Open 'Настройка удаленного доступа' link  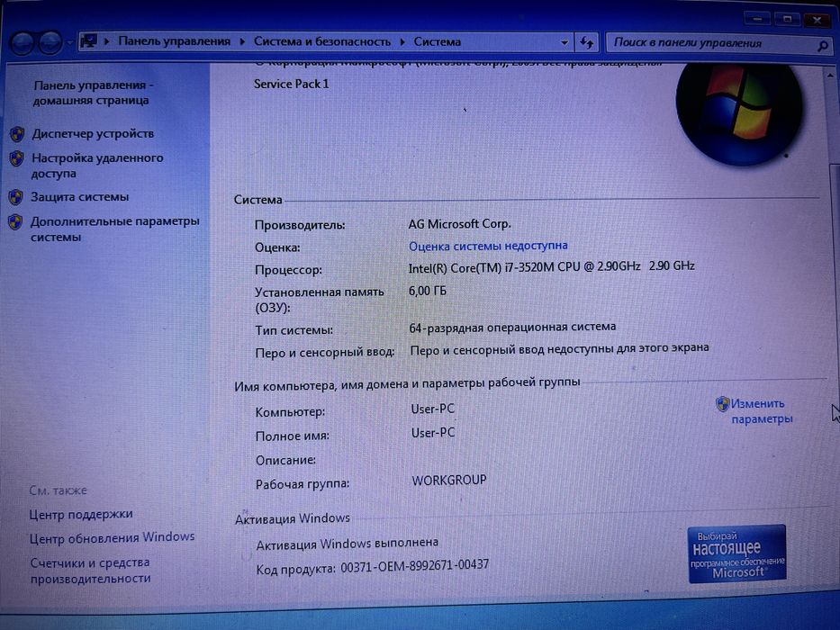pyautogui.click(x=97, y=166)
